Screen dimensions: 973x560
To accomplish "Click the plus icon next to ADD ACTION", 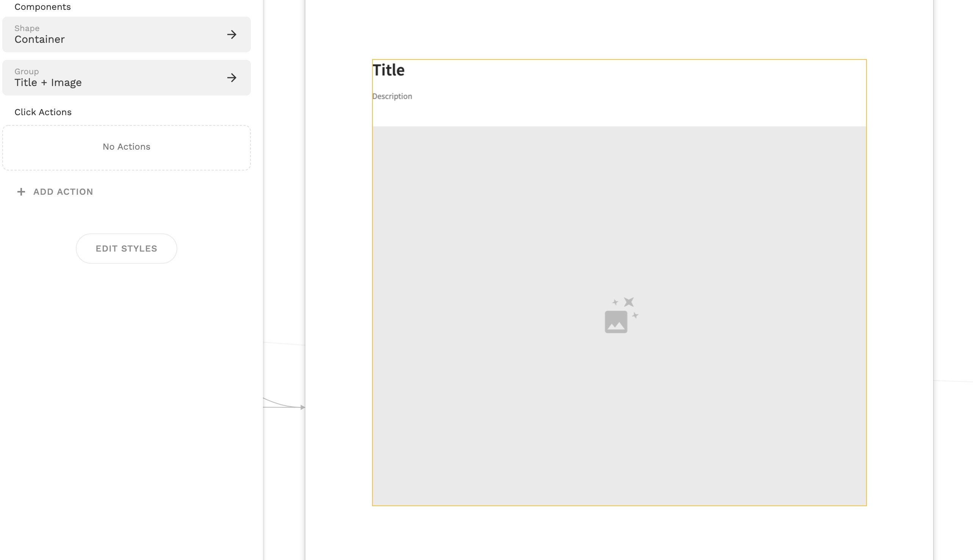I will [21, 192].
